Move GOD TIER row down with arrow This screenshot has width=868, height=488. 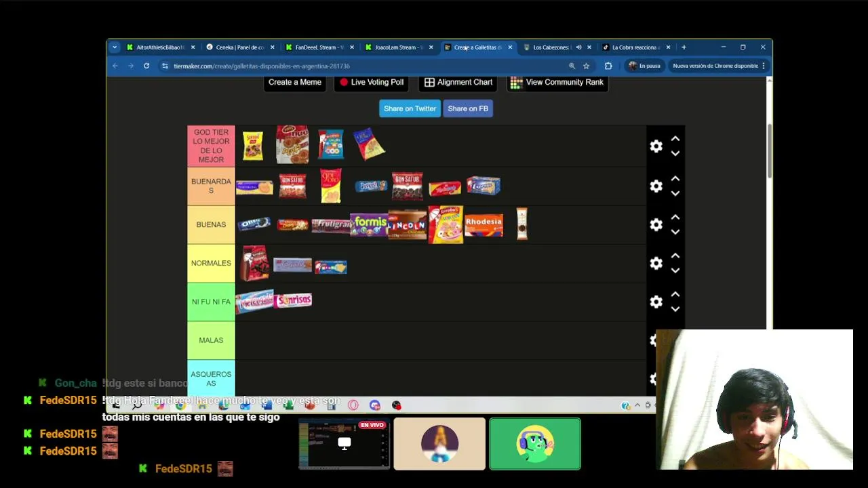pos(675,154)
